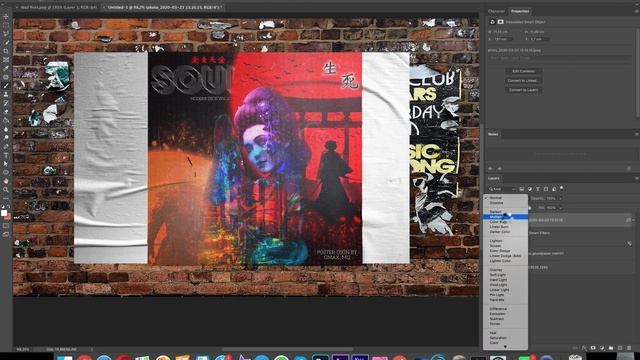Viewport: 640px width, 360px height.
Task: Select the Dodge tool
Action: [6, 138]
